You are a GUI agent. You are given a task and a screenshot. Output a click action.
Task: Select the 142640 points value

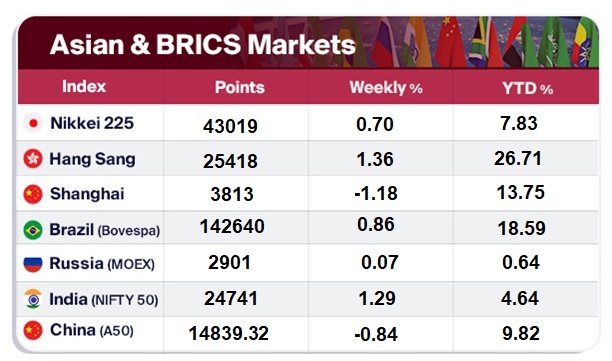pyautogui.click(x=232, y=226)
